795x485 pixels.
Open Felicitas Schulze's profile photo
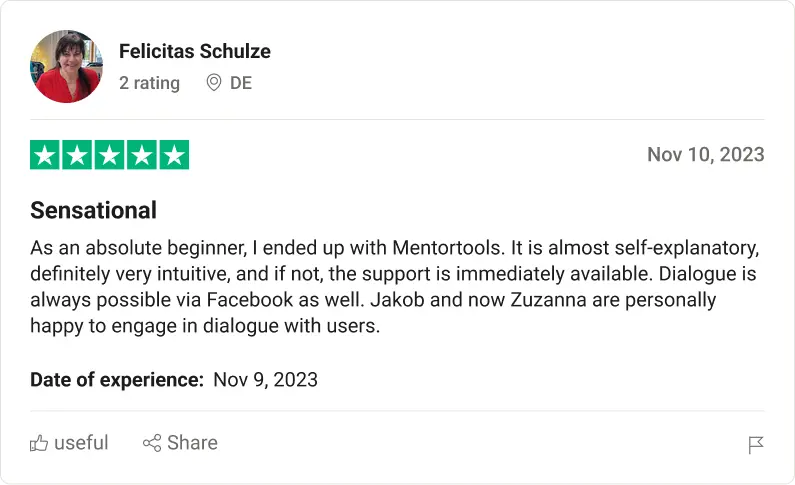[x=67, y=67]
